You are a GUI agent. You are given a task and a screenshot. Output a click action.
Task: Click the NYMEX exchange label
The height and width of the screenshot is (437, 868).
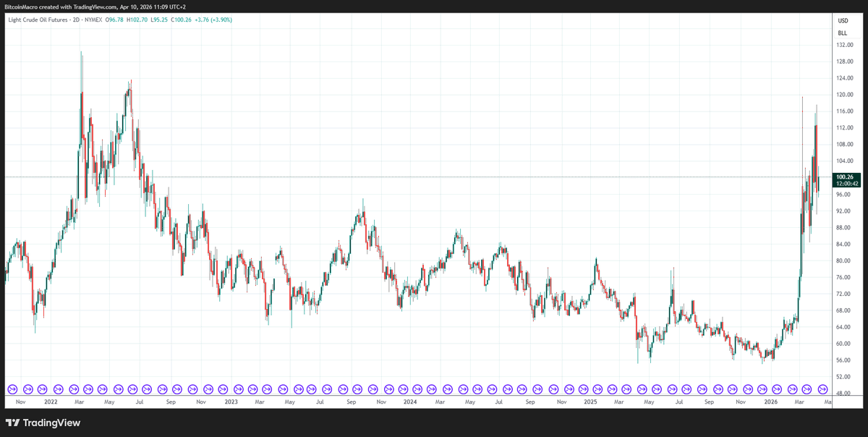point(95,19)
